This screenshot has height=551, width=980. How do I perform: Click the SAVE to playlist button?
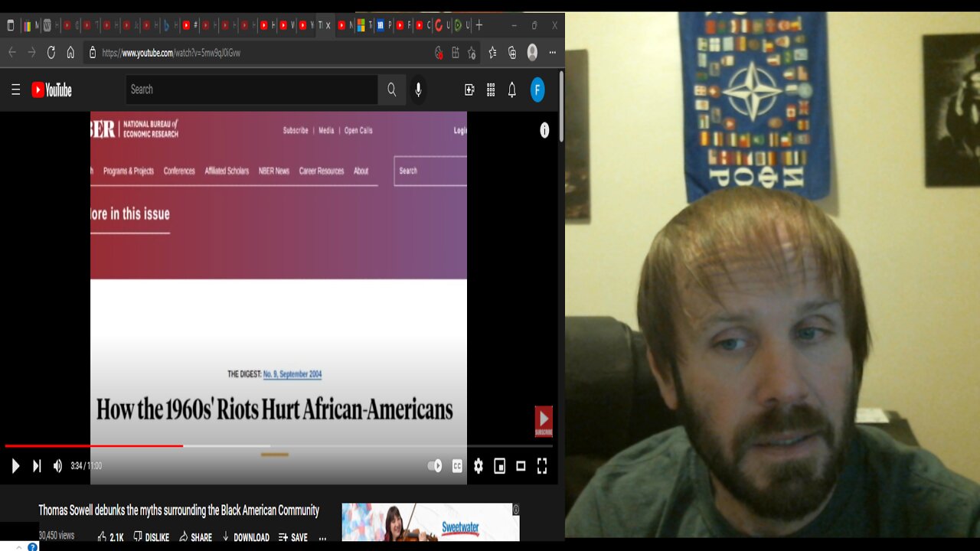293,537
